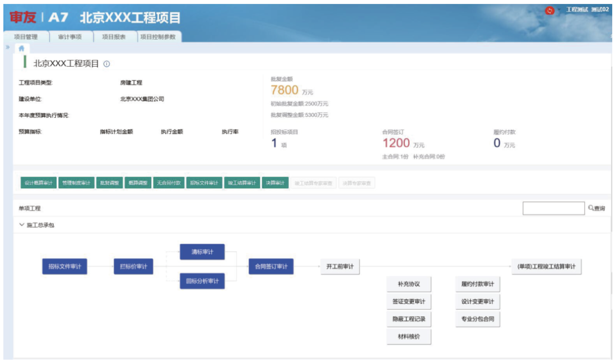The width and height of the screenshot is (615, 364).
Task: Open the 决算审计 button
Action: pyautogui.click(x=276, y=183)
